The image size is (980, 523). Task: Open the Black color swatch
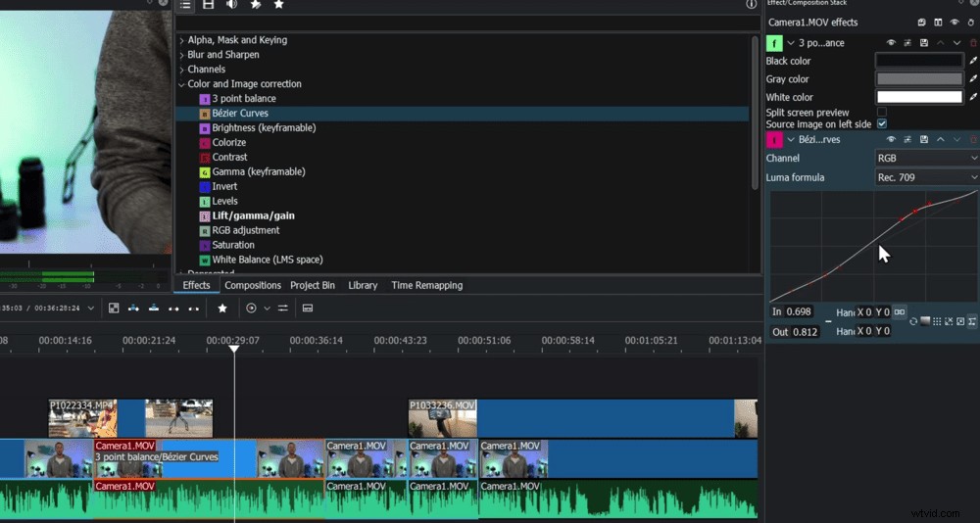[919, 61]
